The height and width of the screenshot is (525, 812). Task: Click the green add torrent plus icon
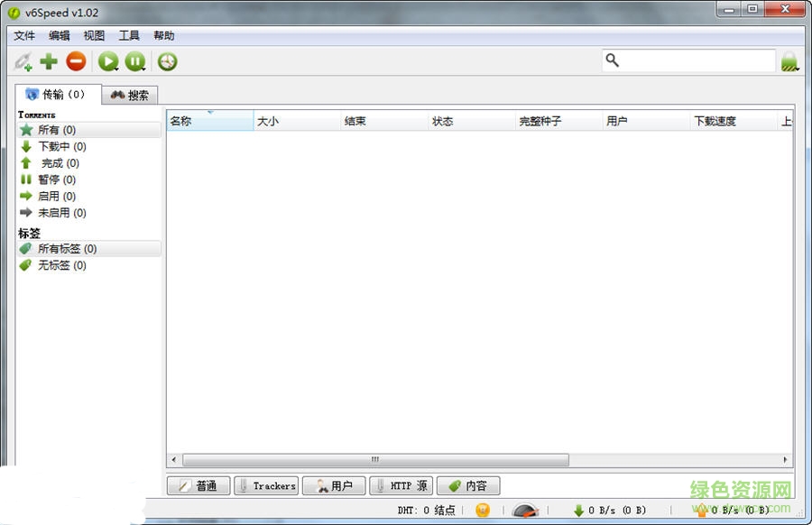[x=49, y=61]
